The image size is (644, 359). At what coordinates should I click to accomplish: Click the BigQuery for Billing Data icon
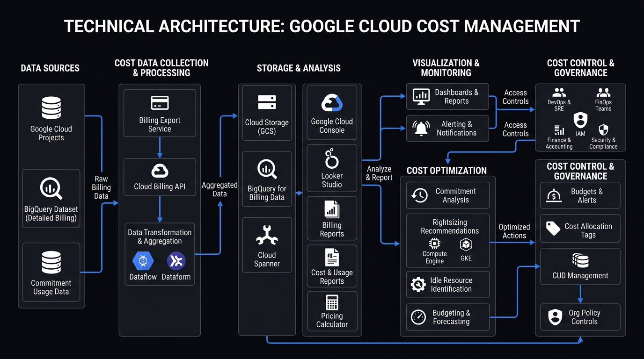pos(267,169)
